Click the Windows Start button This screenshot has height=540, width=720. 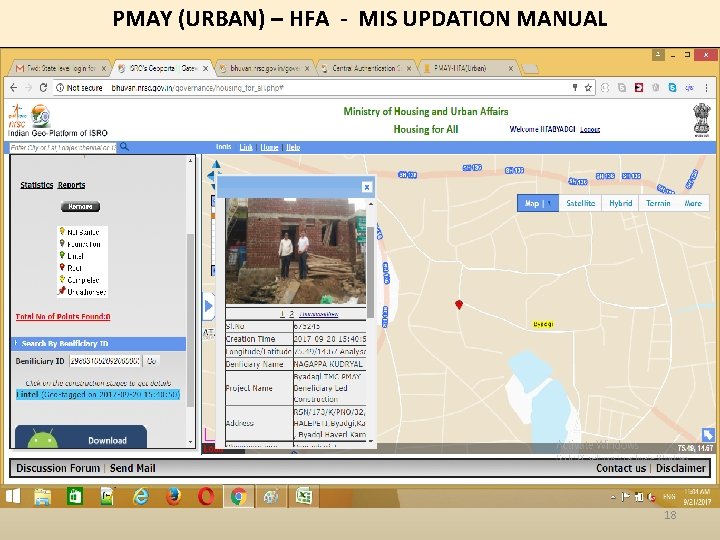tap(13, 496)
